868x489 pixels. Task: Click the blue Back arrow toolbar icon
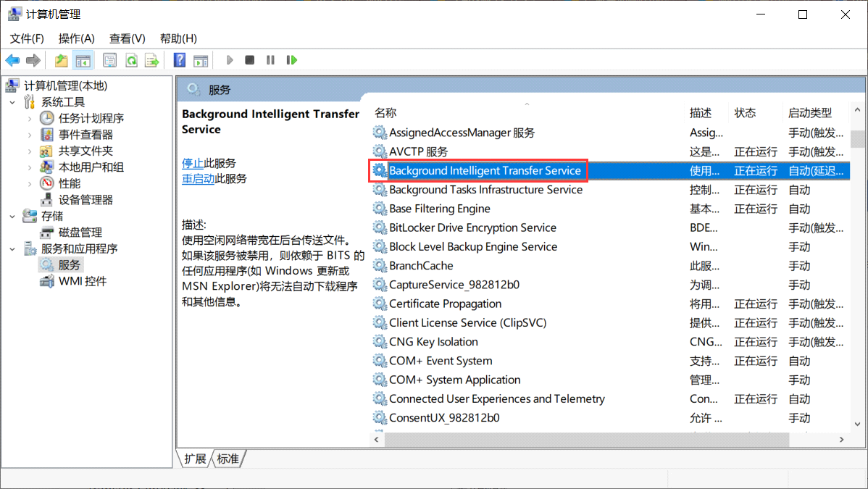tap(12, 60)
